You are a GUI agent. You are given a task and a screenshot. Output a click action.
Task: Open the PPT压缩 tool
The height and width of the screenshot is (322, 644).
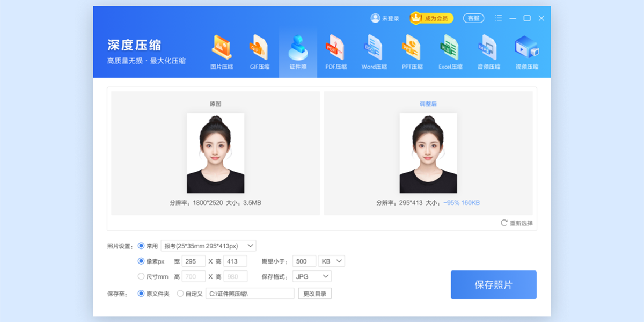pyautogui.click(x=412, y=53)
